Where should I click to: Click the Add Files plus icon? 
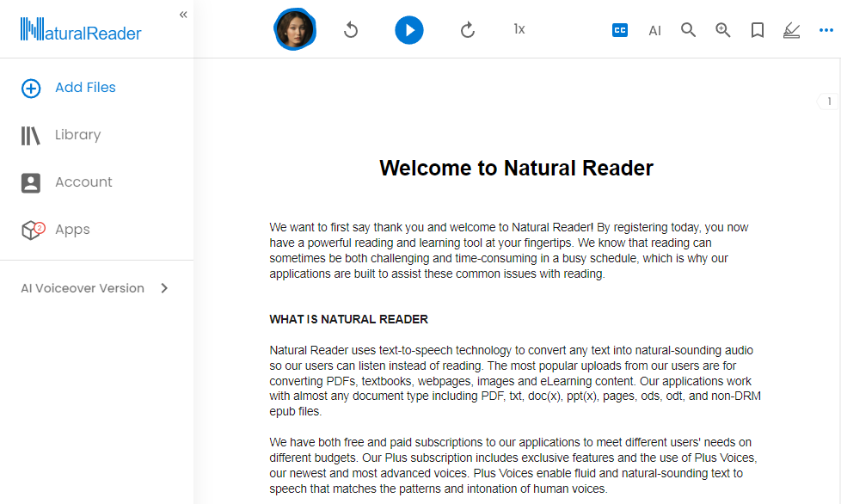tap(31, 89)
